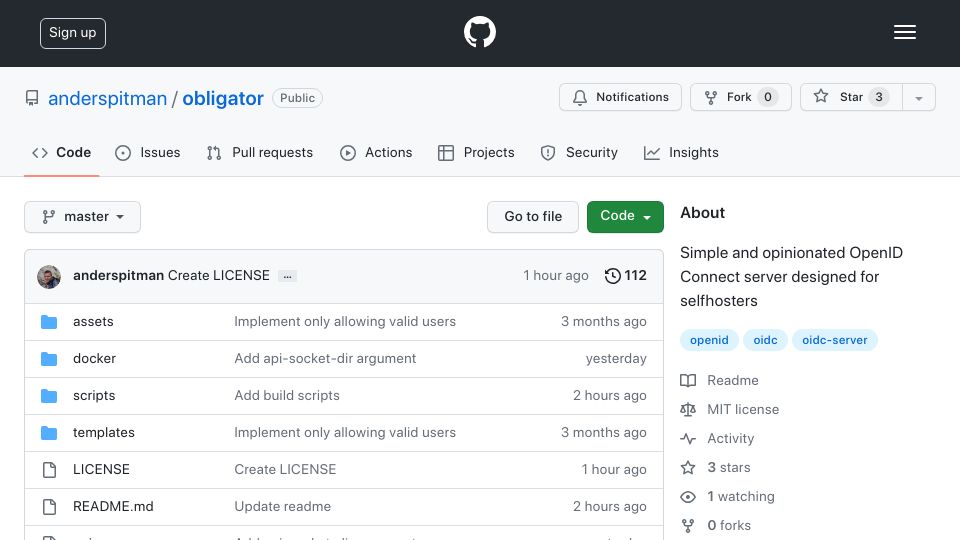Viewport: 960px width, 540px height.
Task: Click the Public visibility badge
Action: [x=298, y=98]
